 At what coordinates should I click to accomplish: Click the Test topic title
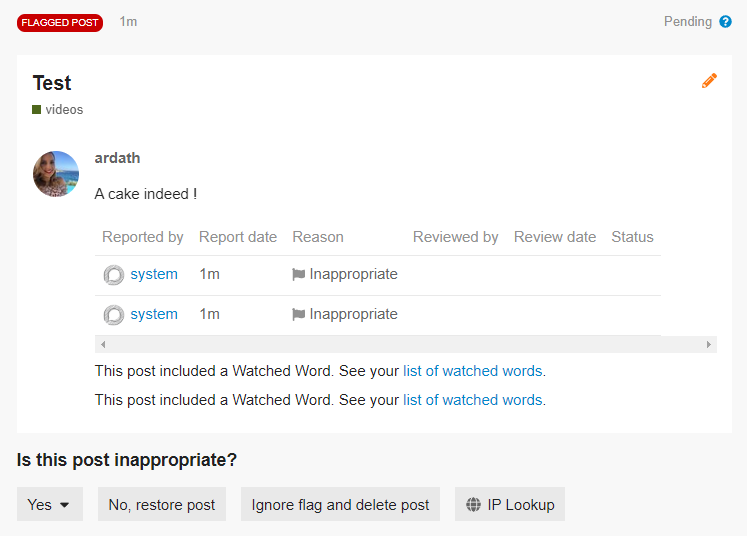[x=52, y=83]
